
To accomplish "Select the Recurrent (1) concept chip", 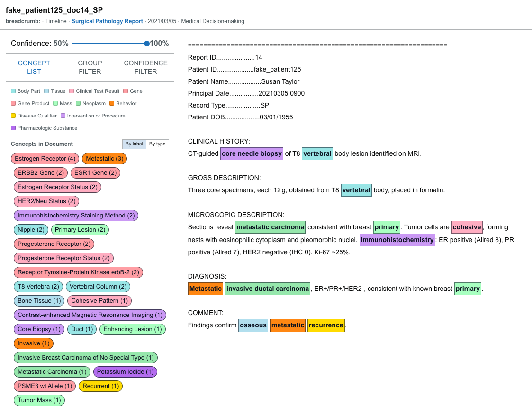I will coord(101,387).
